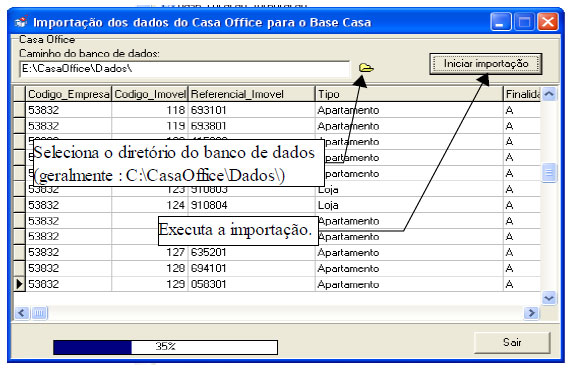Screen dimensions: 572x372
Task: Select cell 693801 in Referencial_Imovel
Action: pos(251,126)
